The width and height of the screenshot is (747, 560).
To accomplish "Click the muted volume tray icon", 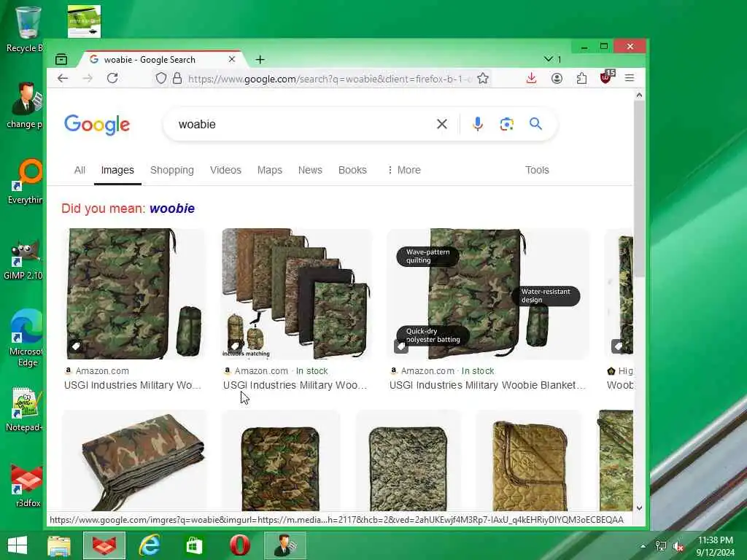I will tap(678, 547).
